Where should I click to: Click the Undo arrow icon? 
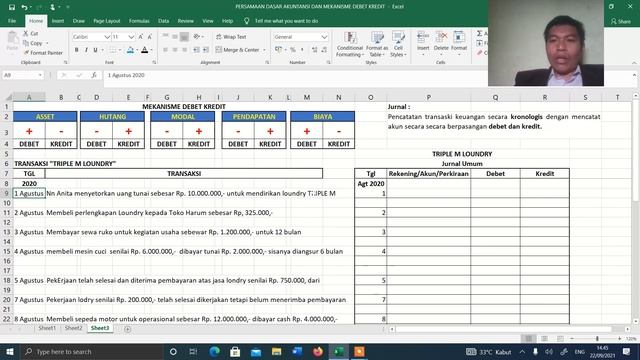point(24,7)
